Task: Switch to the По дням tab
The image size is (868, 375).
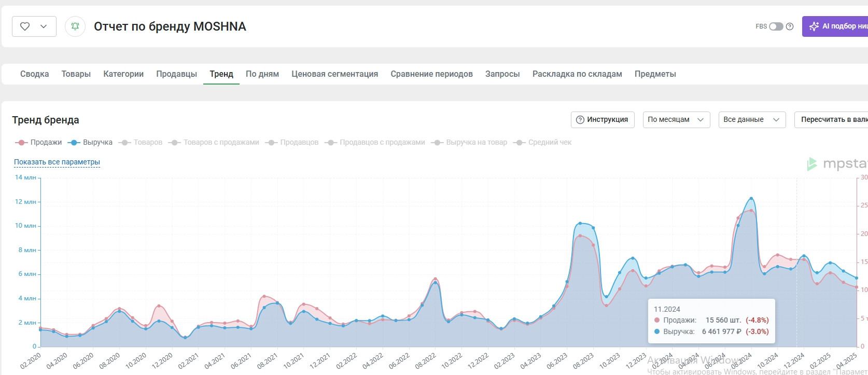Action: click(x=262, y=74)
